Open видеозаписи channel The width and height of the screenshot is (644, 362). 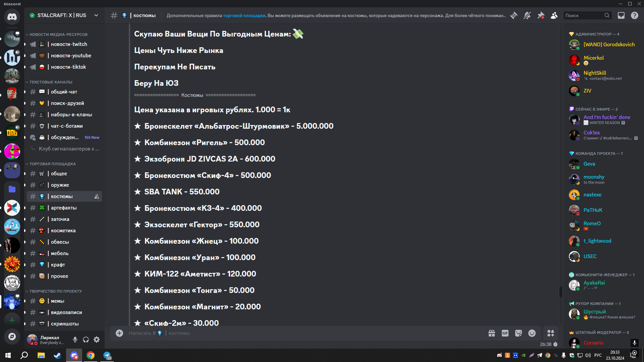pos(64,312)
